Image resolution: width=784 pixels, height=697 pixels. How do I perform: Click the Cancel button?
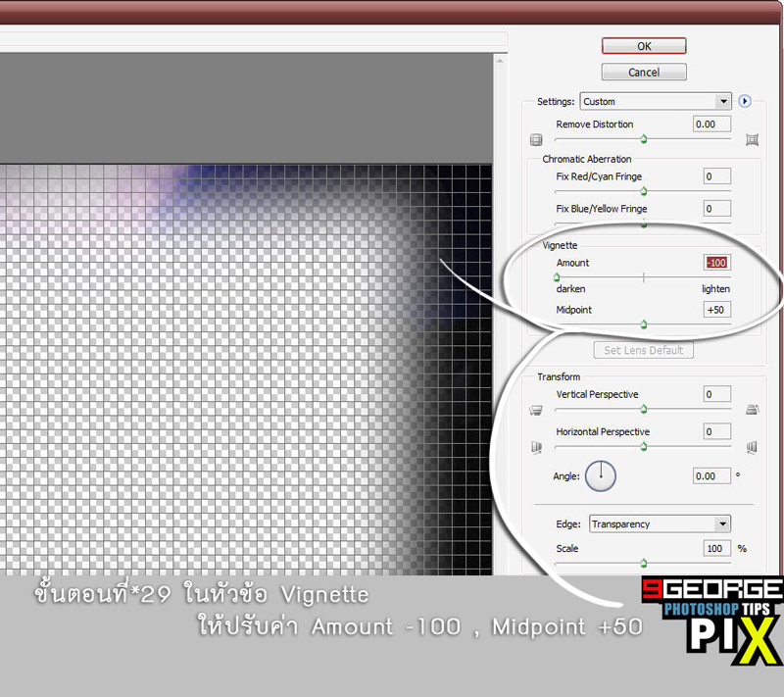[644, 72]
